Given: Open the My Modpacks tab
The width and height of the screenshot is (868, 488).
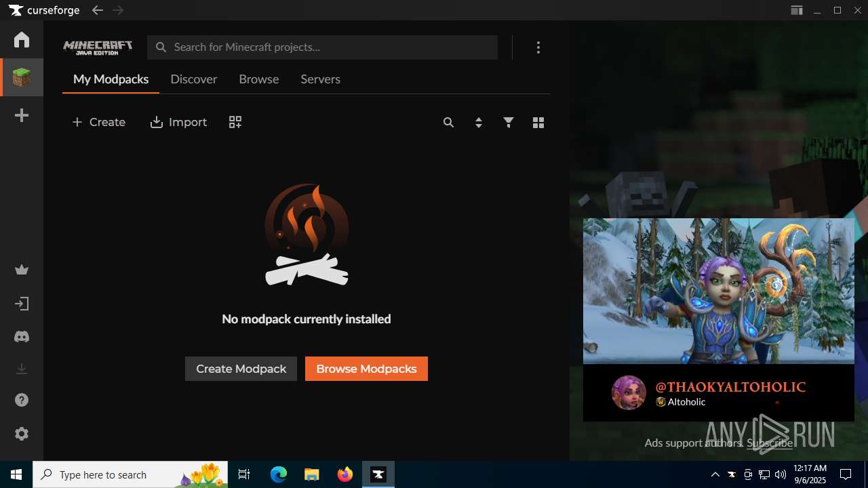Looking at the screenshot, I should pyautogui.click(x=111, y=79).
